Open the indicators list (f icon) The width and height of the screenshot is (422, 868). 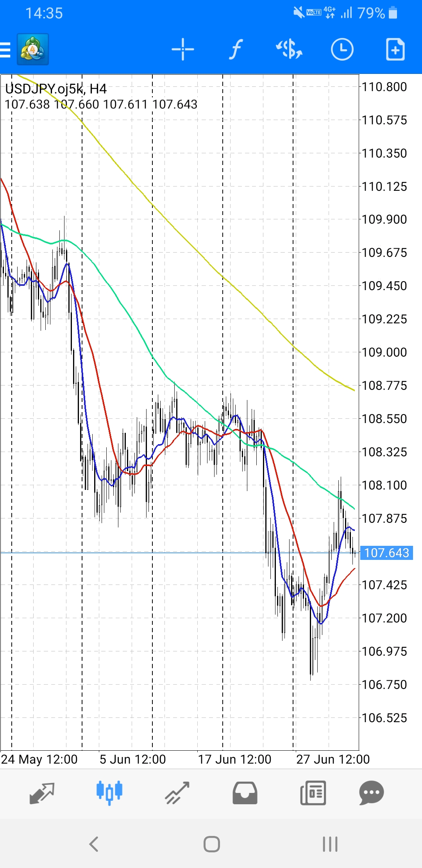236,50
